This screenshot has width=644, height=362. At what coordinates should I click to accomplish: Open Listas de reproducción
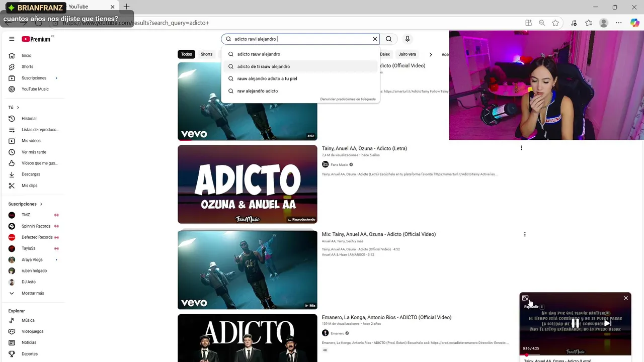pos(32,130)
